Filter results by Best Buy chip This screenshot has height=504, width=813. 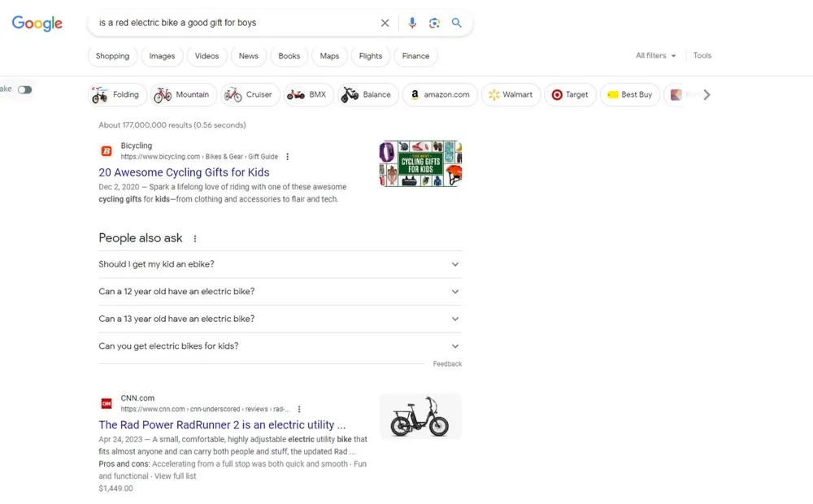629,95
